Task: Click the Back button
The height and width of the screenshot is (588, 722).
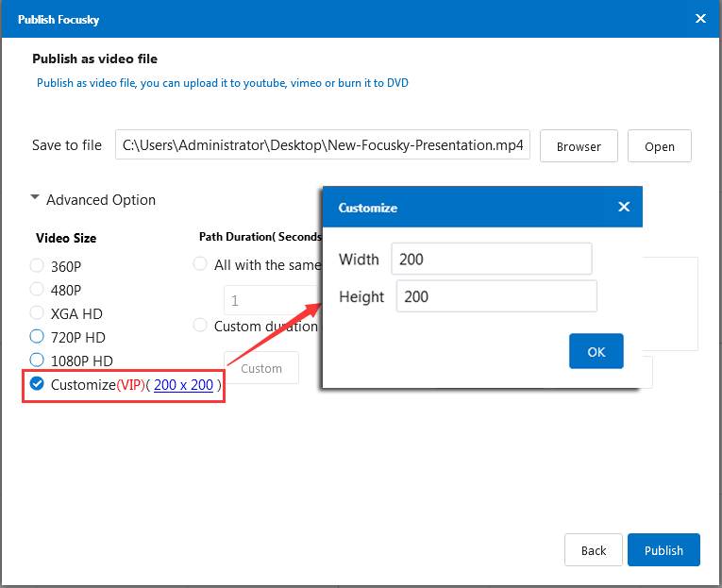Action: pyautogui.click(x=594, y=550)
